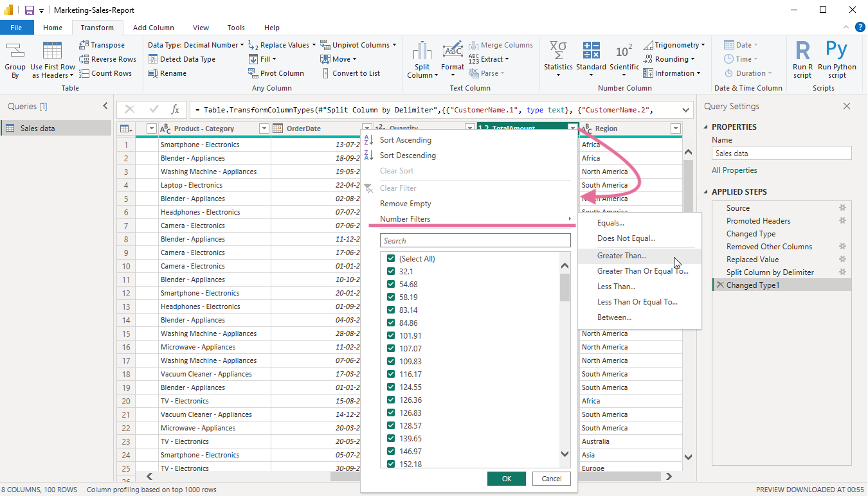
Task: Click inside the filter Search box
Action: 475,240
